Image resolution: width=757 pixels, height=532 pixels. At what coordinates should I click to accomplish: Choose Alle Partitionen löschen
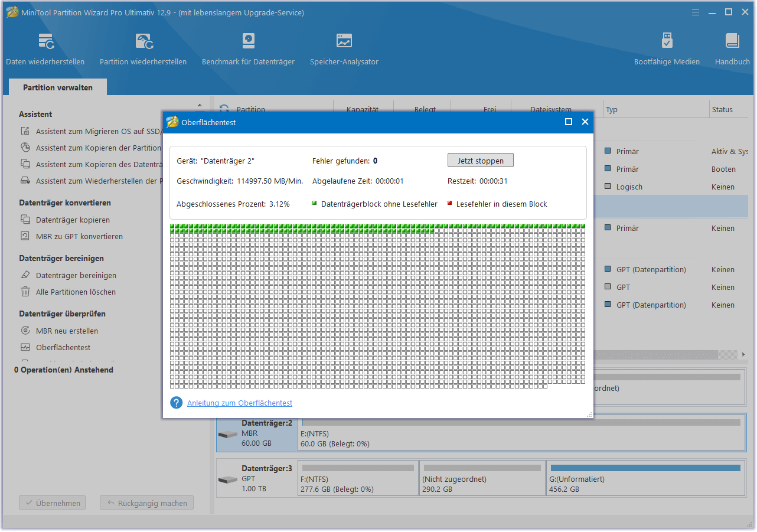pos(76,292)
